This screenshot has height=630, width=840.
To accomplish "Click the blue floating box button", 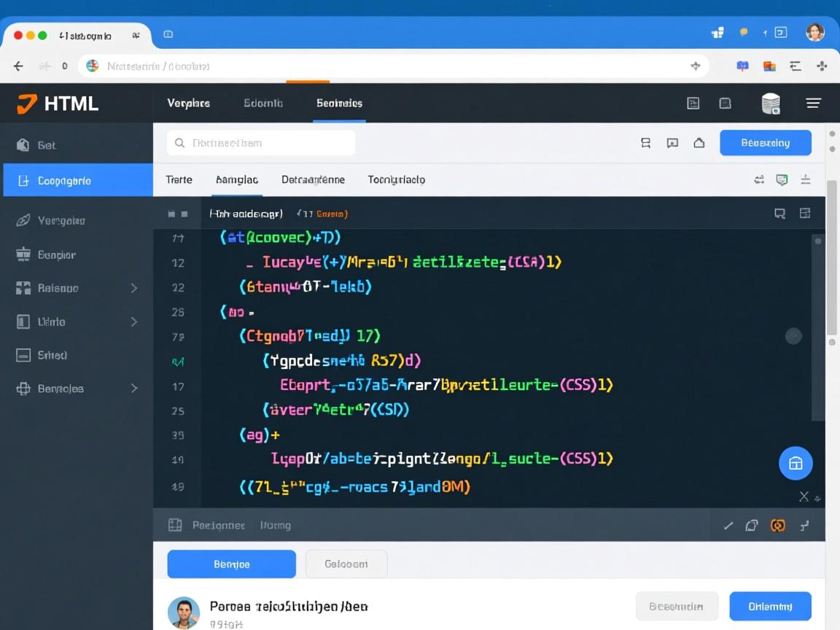I will coord(795,463).
